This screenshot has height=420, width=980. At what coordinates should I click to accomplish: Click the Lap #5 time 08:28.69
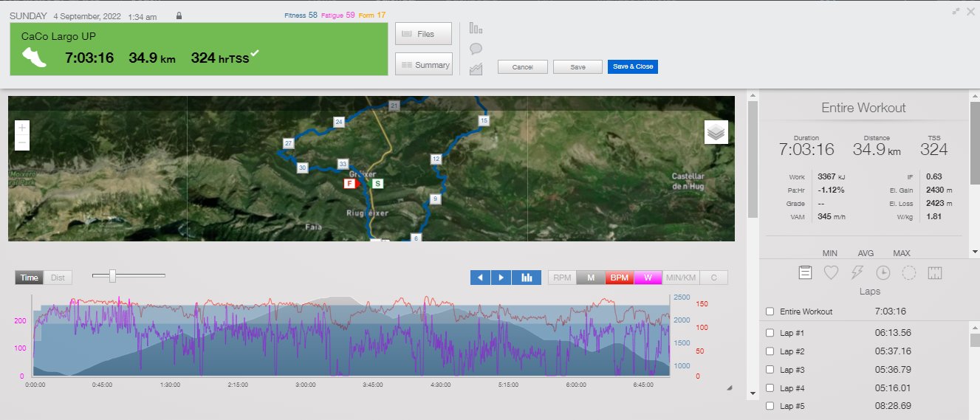click(x=893, y=406)
